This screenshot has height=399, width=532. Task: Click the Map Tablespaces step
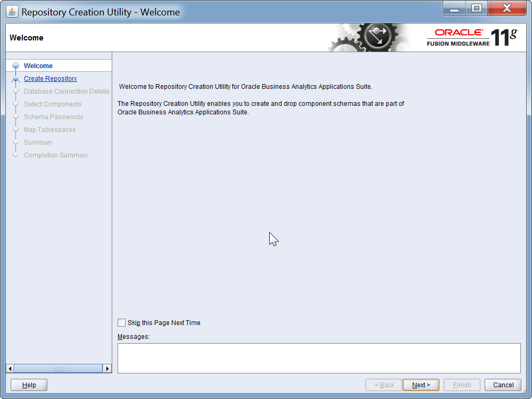coord(49,130)
